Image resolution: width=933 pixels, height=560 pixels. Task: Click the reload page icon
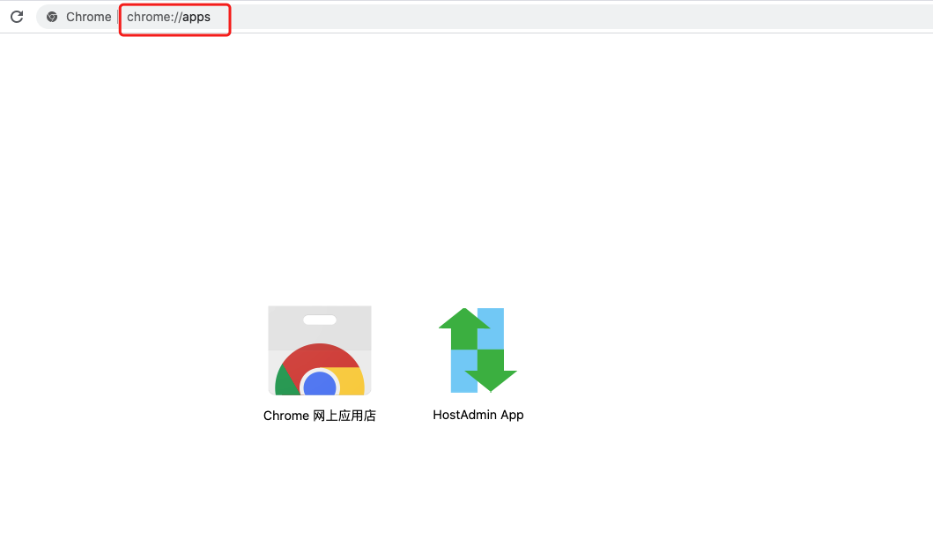click(x=17, y=17)
